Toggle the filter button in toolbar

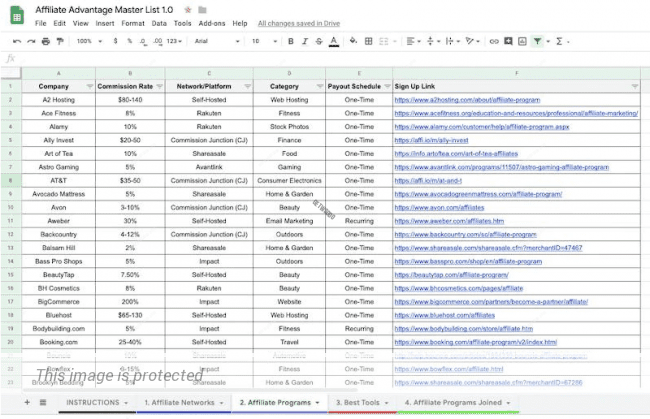[x=537, y=41]
